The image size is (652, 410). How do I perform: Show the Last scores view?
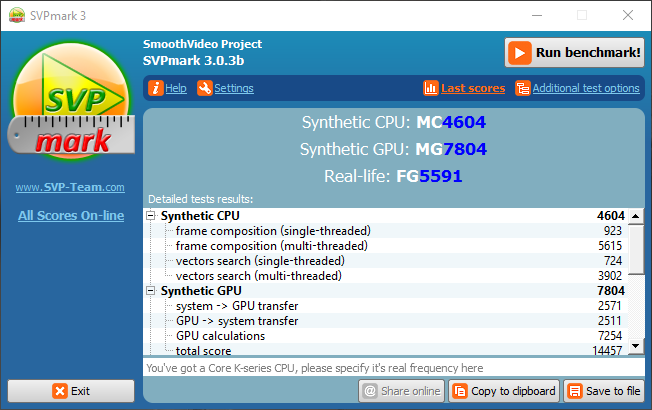[x=473, y=88]
